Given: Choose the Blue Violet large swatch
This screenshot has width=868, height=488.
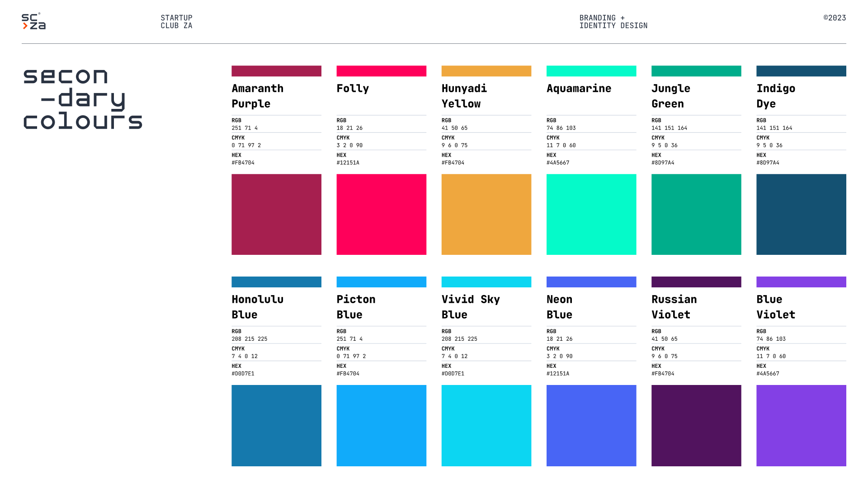Looking at the screenshot, I should tap(801, 425).
